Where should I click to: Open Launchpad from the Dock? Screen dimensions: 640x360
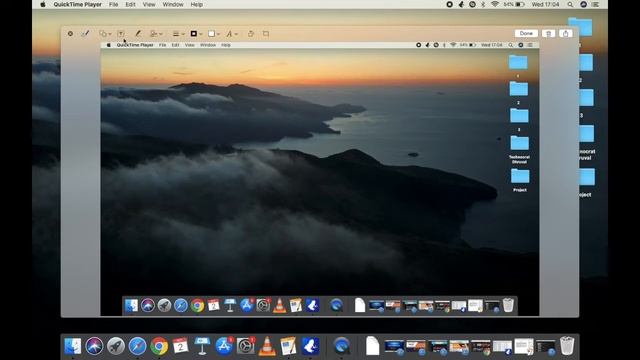coord(116,346)
